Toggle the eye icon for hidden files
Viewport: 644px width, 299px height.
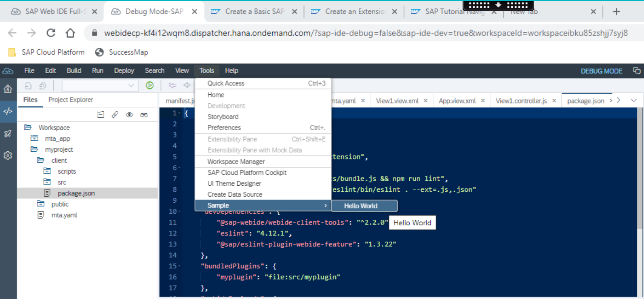(x=129, y=115)
